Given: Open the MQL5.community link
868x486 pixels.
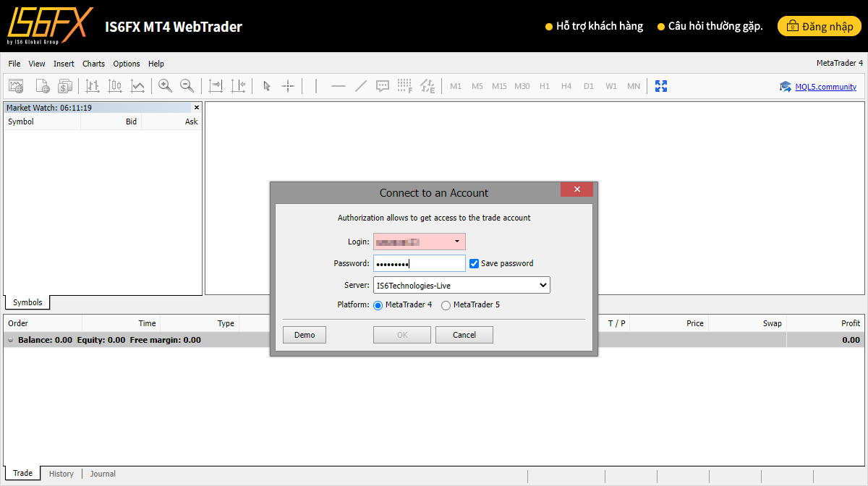Looking at the screenshot, I should (825, 87).
